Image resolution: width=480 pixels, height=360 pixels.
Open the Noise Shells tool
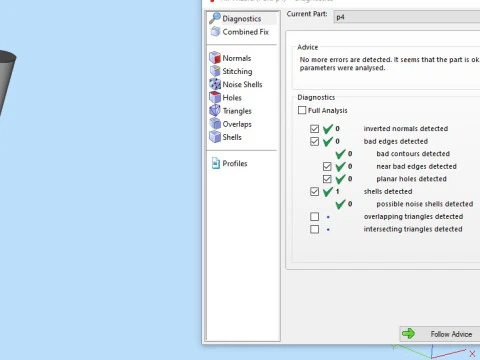click(x=215, y=84)
